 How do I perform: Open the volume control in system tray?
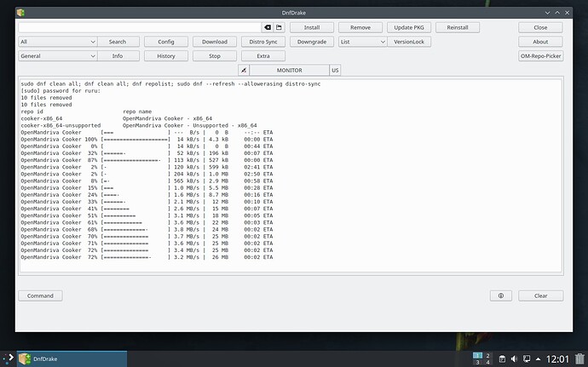pos(514,358)
